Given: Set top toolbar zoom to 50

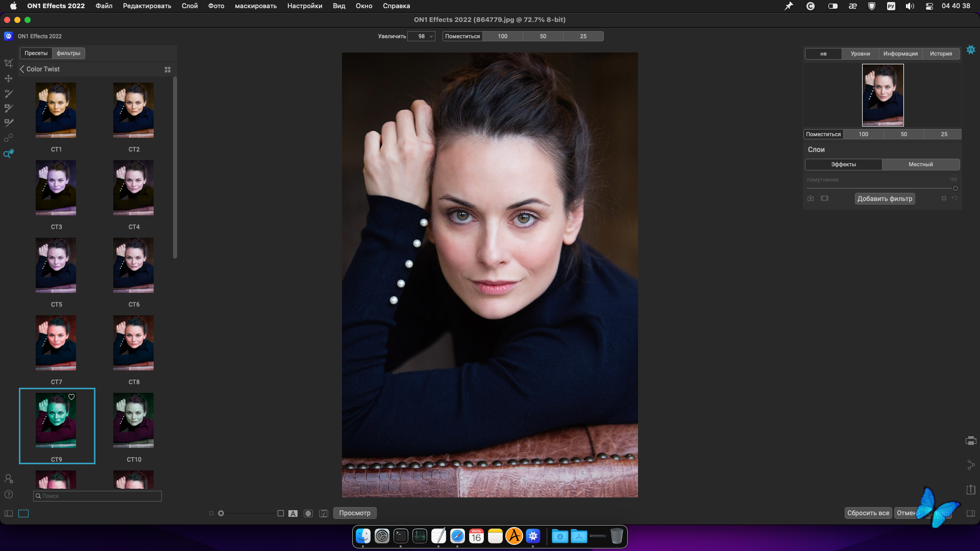Looking at the screenshot, I should pos(543,36).
